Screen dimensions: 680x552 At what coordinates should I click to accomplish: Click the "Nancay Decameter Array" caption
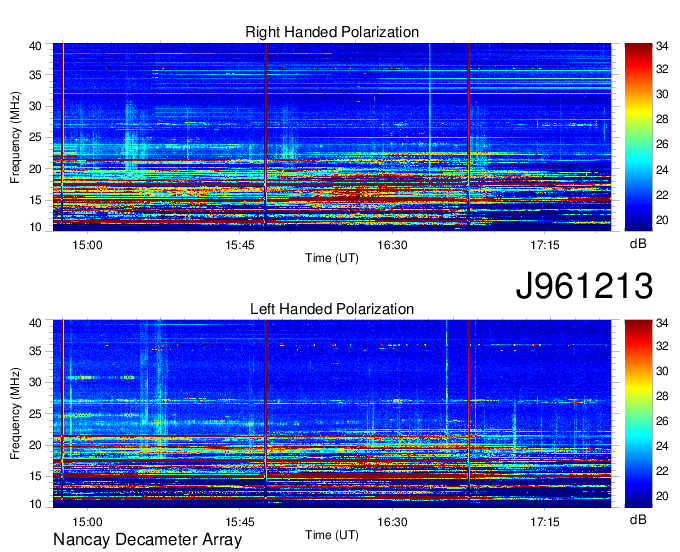pos(147,540)
